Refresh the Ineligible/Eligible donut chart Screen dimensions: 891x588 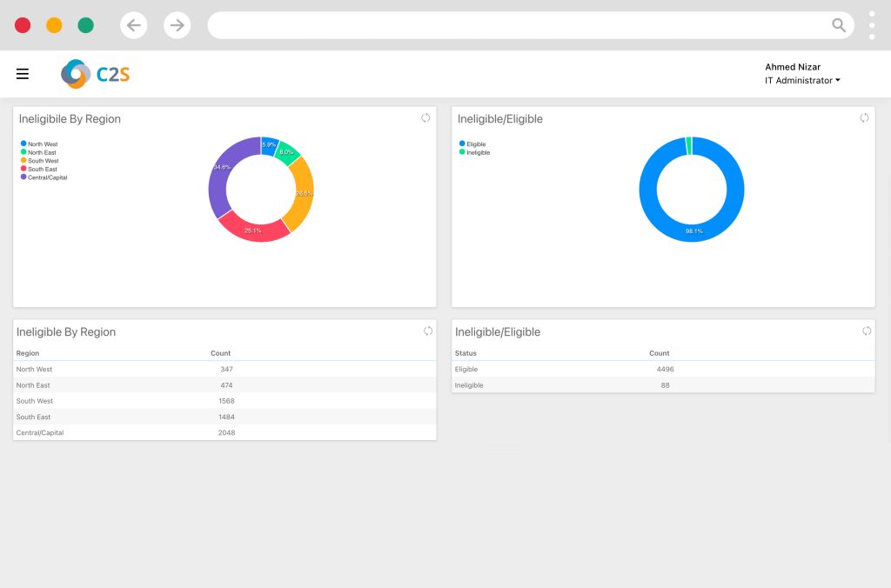(864, 118)
